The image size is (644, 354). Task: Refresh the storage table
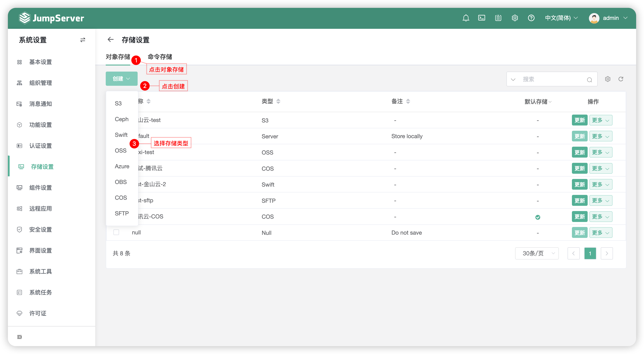tap(621, 79)
